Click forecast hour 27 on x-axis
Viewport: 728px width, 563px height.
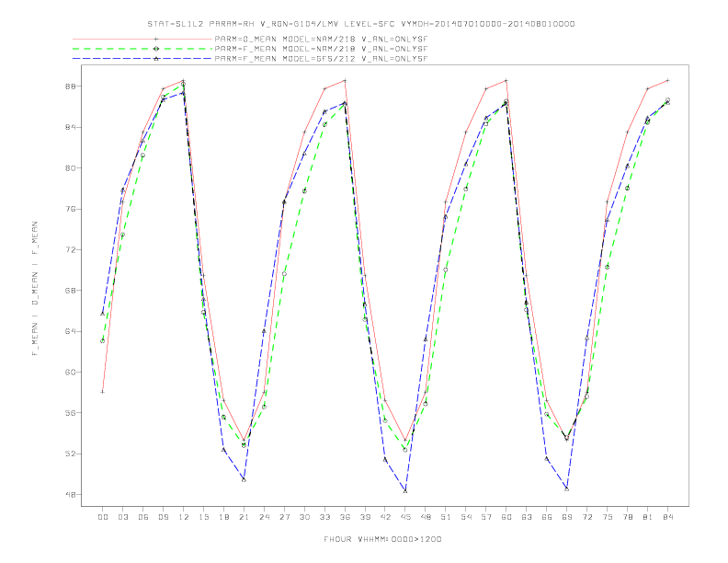click(x=284, y=517)
